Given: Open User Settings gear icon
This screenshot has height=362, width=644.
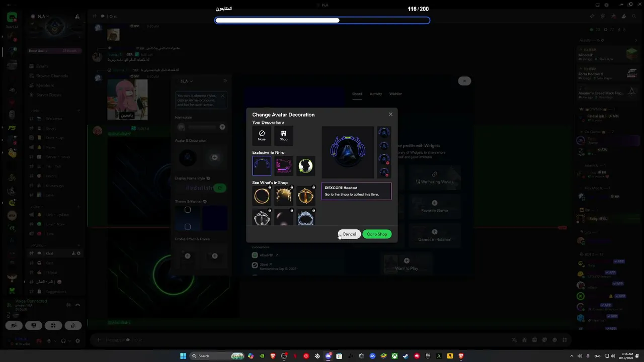Looking at the screenshot, I should [77, 341].
